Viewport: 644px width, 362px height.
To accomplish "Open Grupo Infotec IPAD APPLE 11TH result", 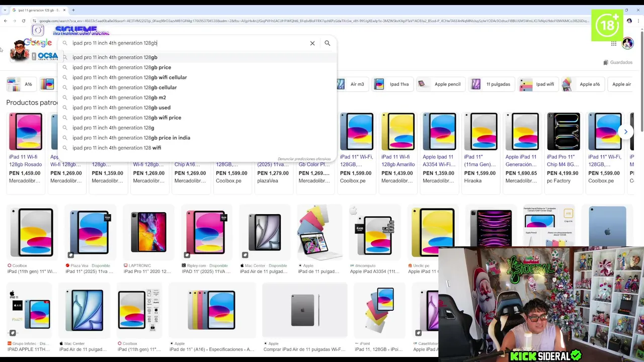I will 29,318.
